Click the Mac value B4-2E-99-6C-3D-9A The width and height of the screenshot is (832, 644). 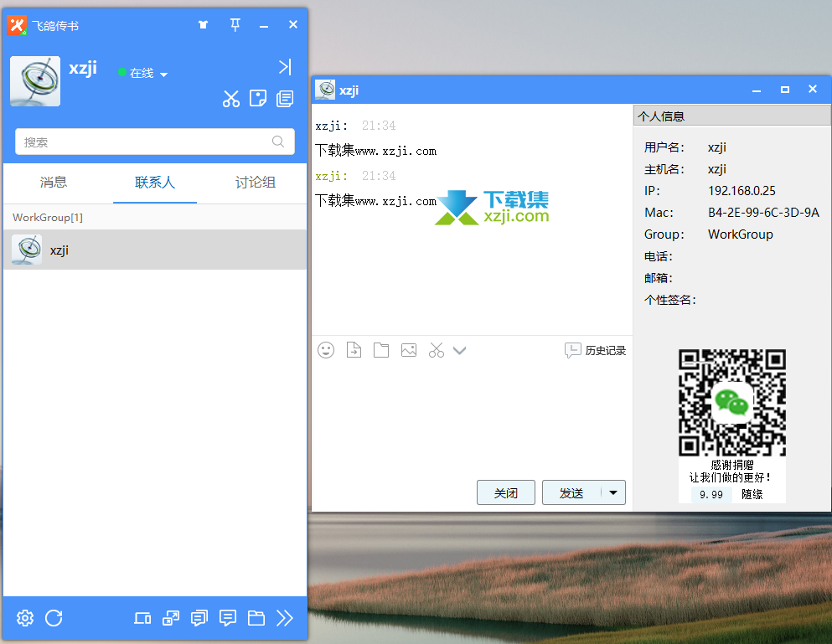pos(763,213)
